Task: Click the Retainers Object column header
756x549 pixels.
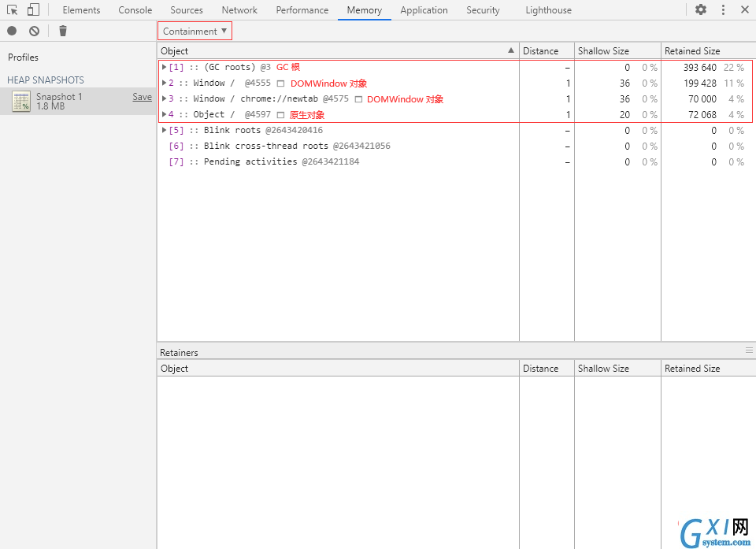Action: (x=338, y=368)
